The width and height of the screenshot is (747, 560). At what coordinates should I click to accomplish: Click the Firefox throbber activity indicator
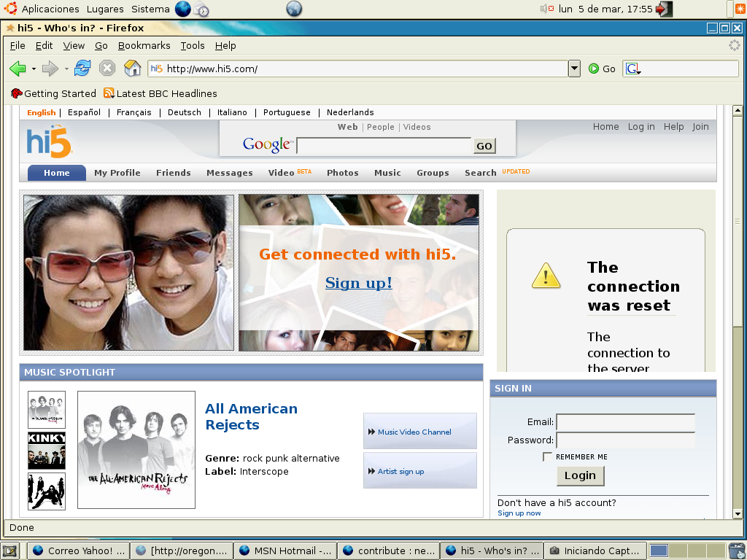tap(735, 45)
